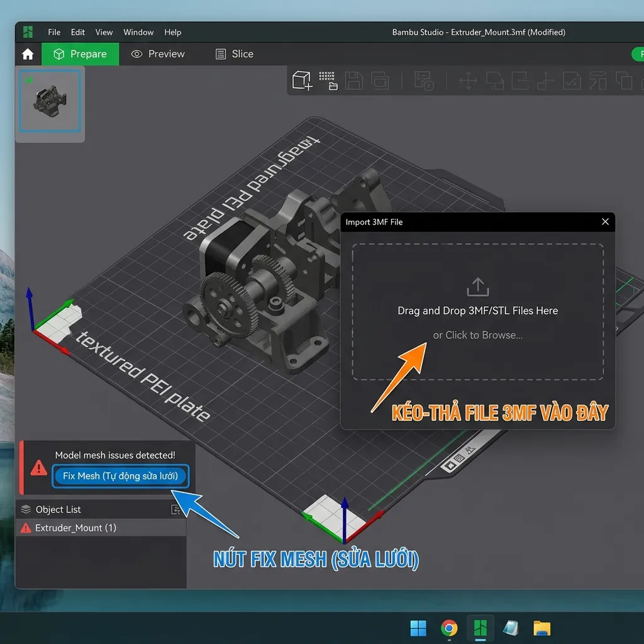Image resolution: width=644 pixels, height=644 pixels.
Task: Click 'or Click to Browse...' in the import dialog
Action: point(478,335)
